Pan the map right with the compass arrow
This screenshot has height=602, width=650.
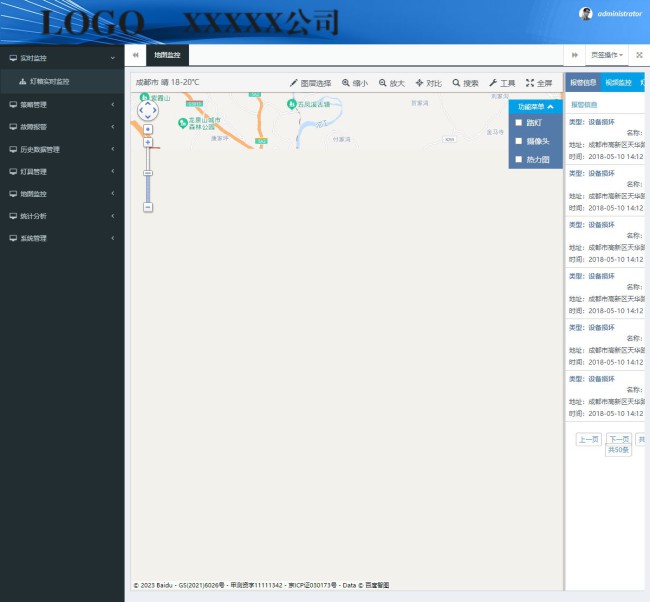click(x=154, y=110)
